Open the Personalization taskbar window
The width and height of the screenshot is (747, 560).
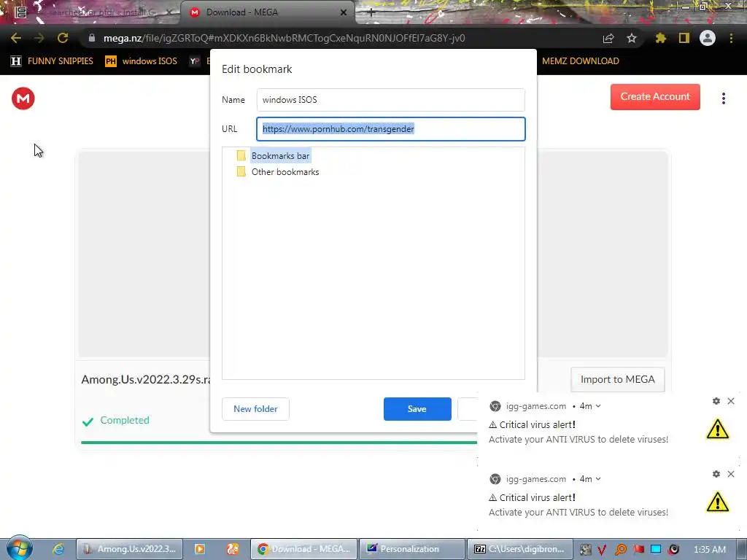click(x=411, y=549)
